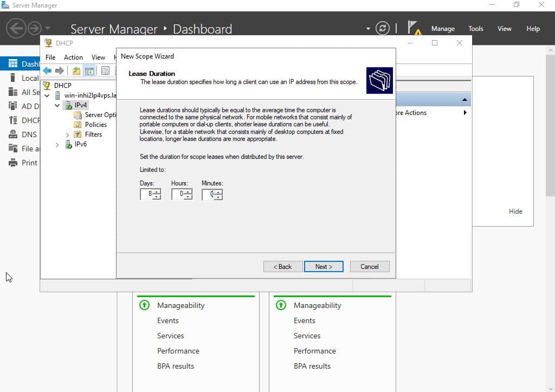This screenshot has height=392, width=555.
Task: Click the DNS icon in Server Manager sidebar
Action: coord(13,134)
